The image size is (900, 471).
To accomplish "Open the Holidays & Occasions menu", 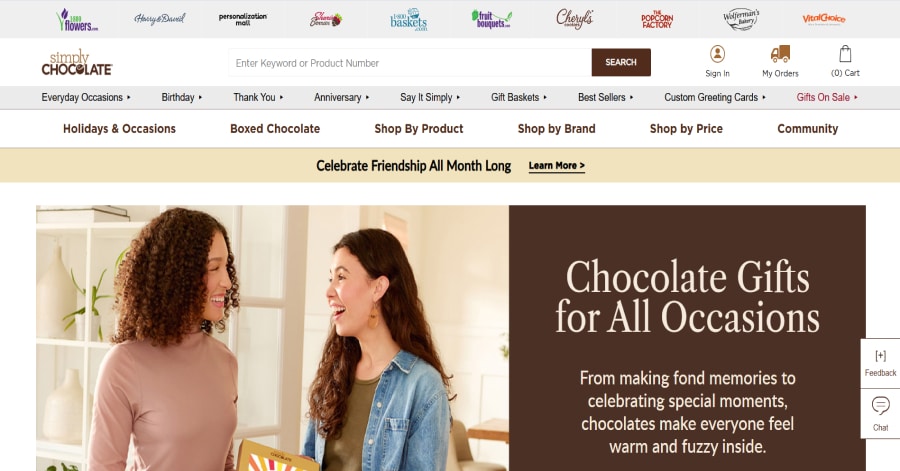I will point(119,129).
